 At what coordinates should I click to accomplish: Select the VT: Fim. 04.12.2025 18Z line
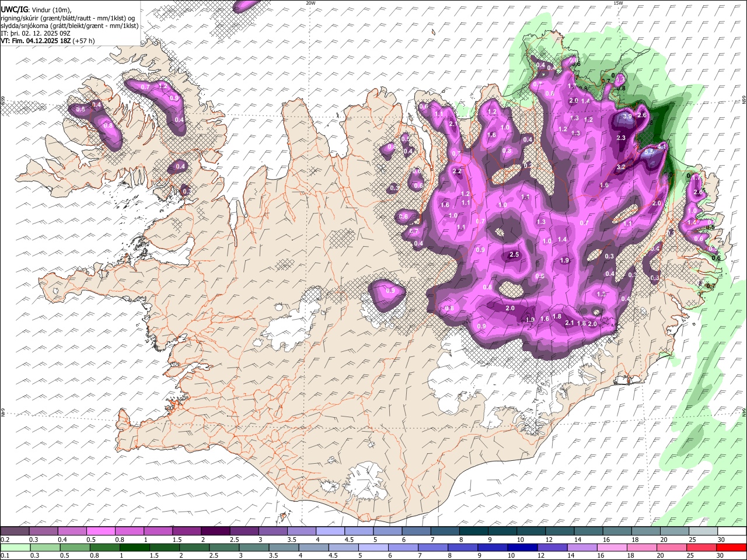[x=48, y=41]
